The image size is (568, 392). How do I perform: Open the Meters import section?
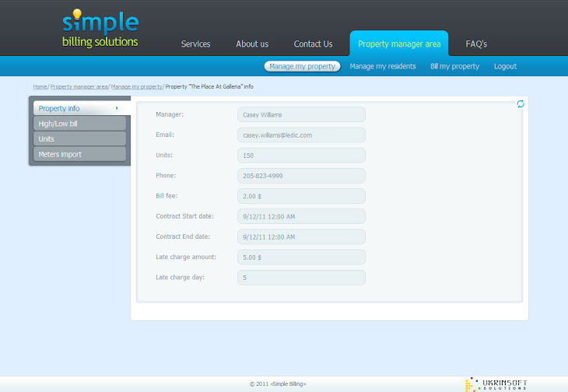point(79,154)
